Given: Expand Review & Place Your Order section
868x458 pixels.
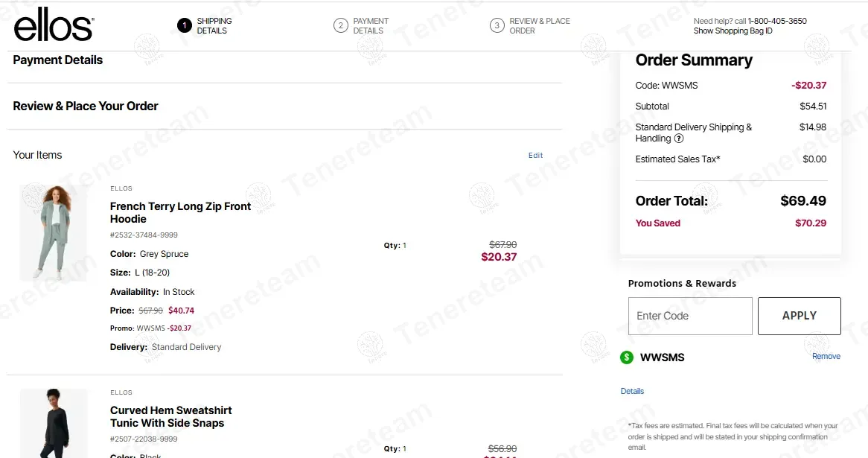Looking at the screenshot, I should (x=86, y=106).
